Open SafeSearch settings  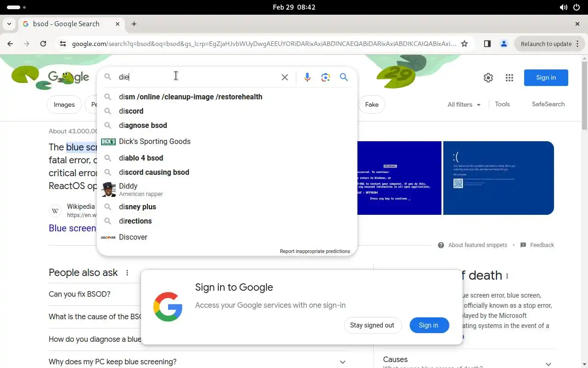pos(548,104)
